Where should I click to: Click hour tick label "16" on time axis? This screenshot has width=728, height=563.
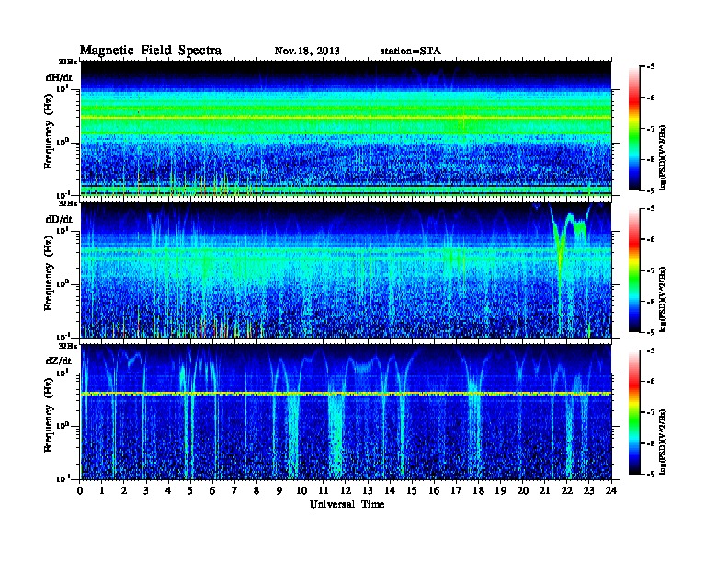click(434, 490)
